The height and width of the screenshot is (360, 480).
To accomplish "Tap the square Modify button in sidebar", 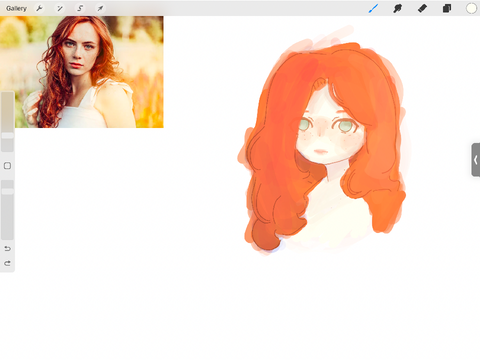I will (x=7, y=166).
